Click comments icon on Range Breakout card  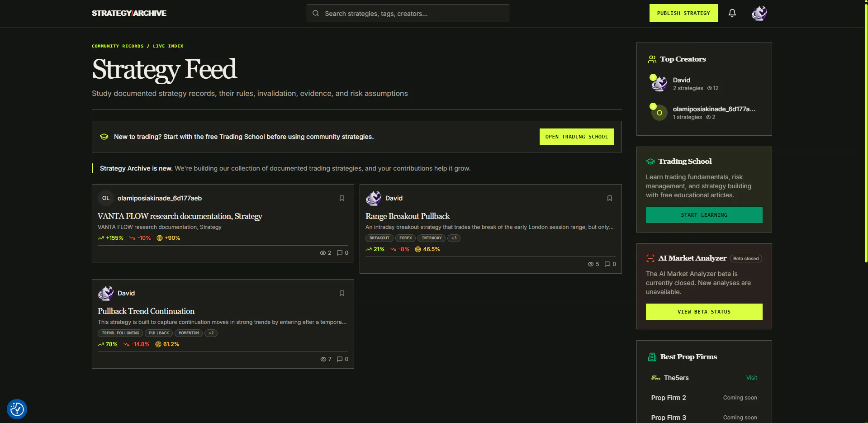(x=607, y=264)
